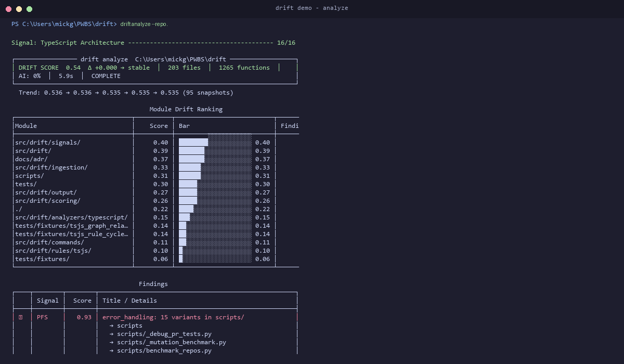Click the drift score bar for src/drift/signals/
Screen dimensions: 624x364
pyautogui.click(x=192, y=142)
